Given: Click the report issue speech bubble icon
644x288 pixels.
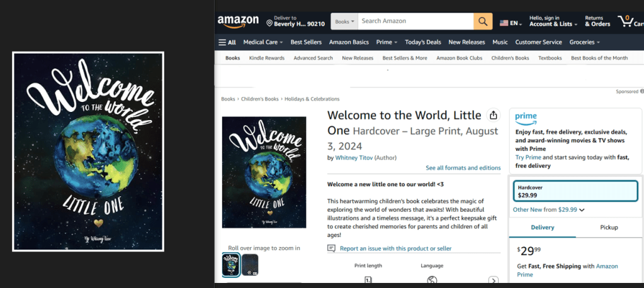Looking at the screenshot, I should click(x=332, y=248).
